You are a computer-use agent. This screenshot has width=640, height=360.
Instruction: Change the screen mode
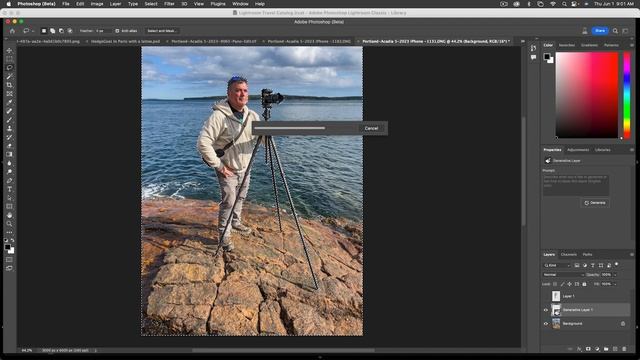(9, 268)
